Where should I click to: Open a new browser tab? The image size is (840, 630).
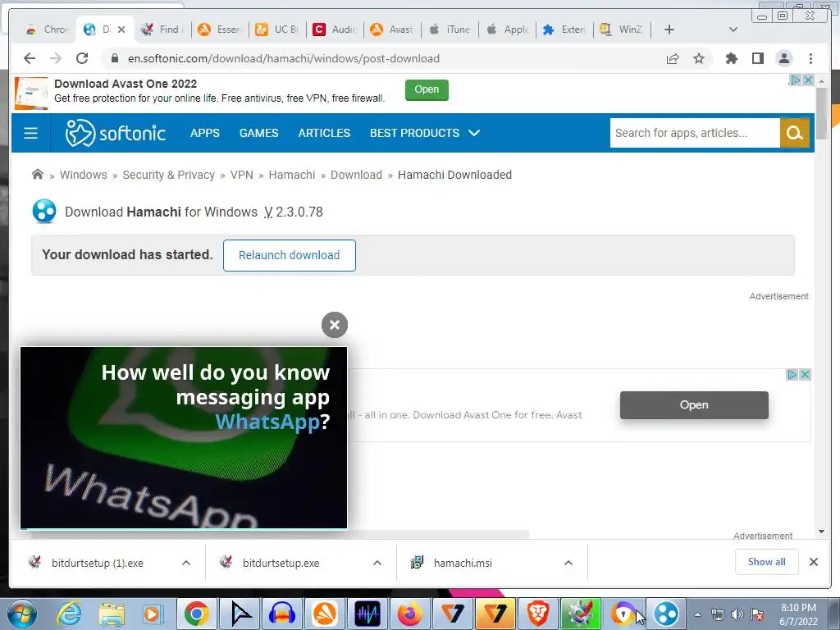pos(669,30)
